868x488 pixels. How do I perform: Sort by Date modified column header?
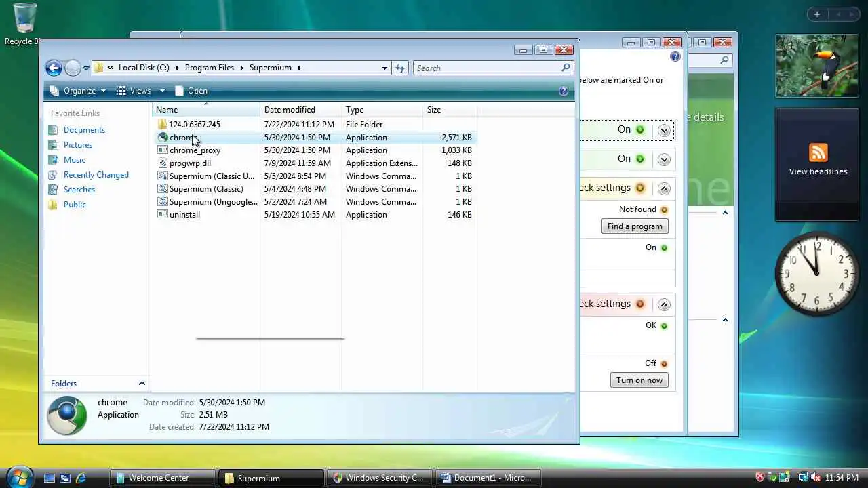(x=300, y=110)
